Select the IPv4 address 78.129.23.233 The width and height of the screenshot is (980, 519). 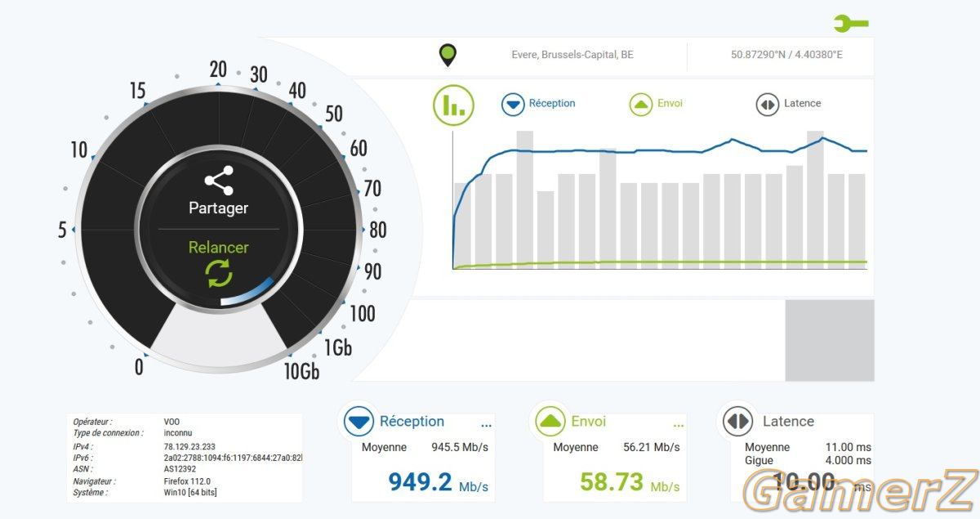click(189, 447)
